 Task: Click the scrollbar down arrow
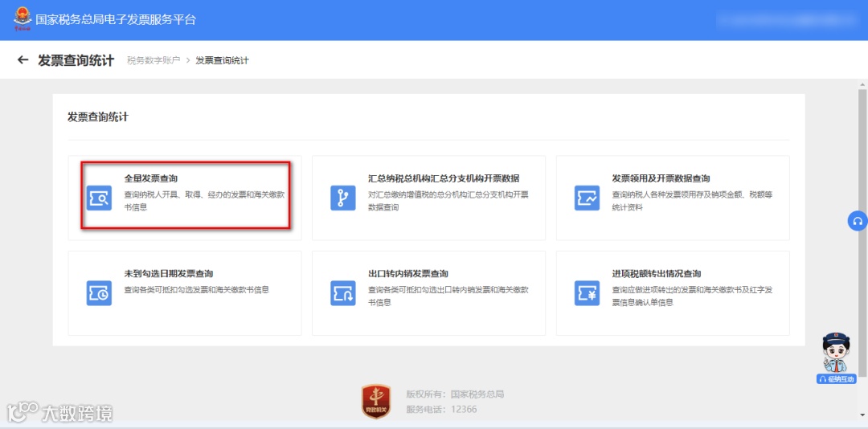coord(862,415)
